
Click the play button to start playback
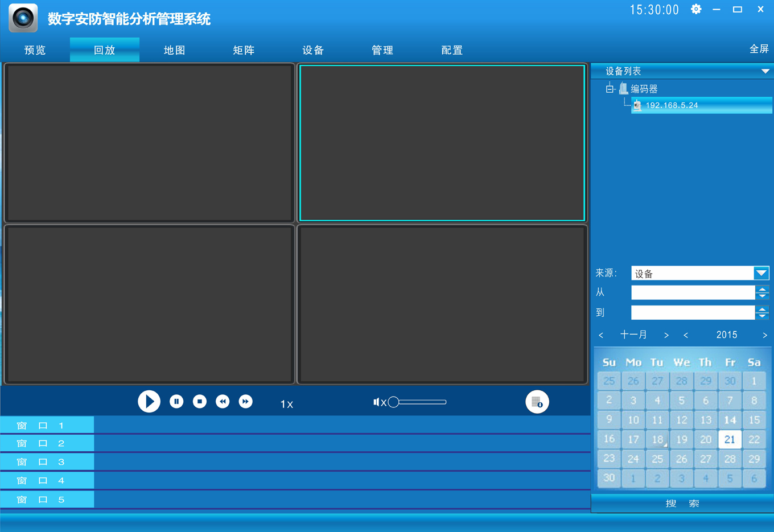click(149, 401)
